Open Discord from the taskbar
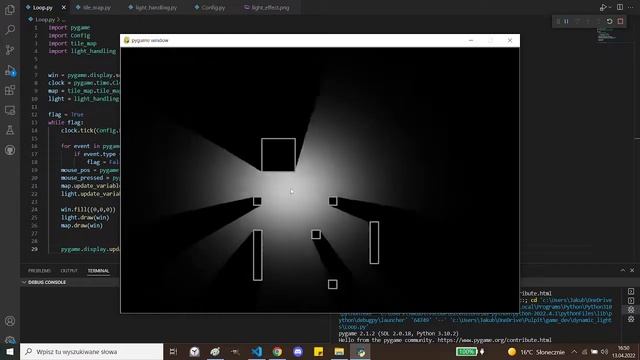The width and height of the screenshot is (640, 360). (298, 351)
